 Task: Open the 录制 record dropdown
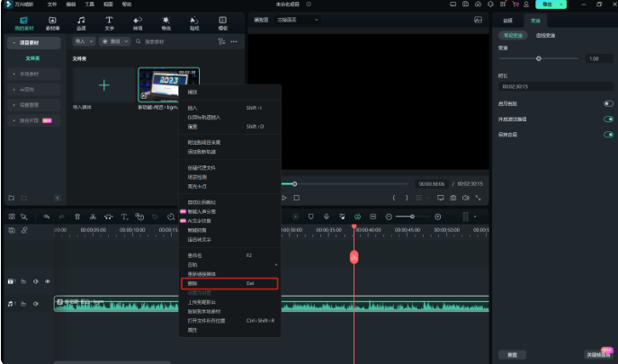(113, 41)
